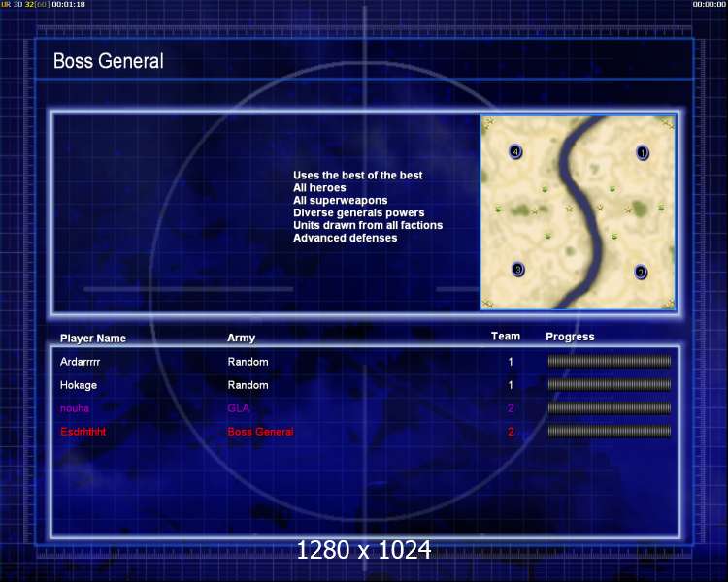Click the 'Uses the best of the best' line
The width and height of the screenshot is (728, 582).
tap(358, 176)
